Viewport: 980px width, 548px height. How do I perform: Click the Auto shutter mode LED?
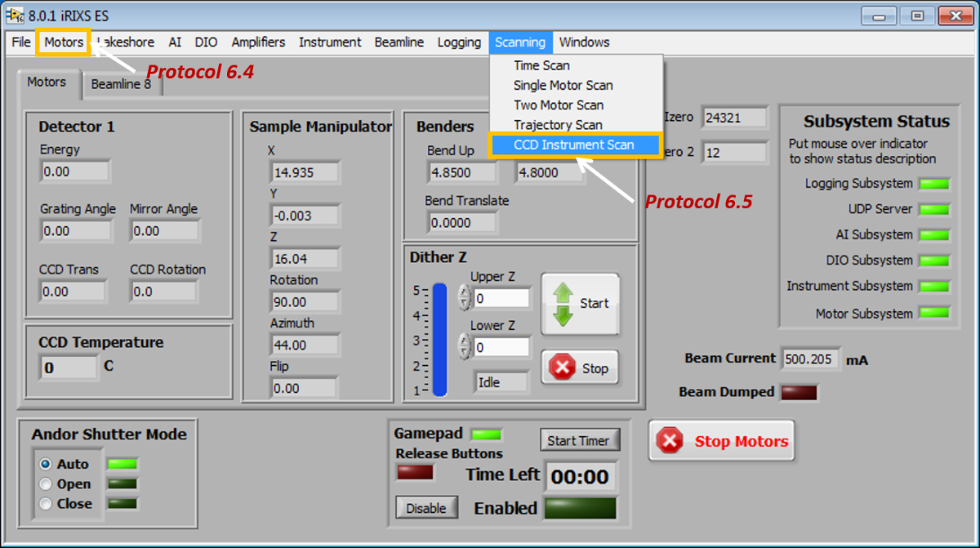click(122, 464)
